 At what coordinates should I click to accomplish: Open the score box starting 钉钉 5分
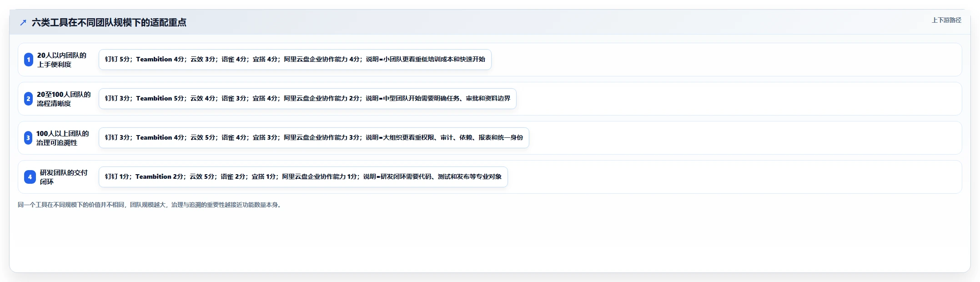pos(295,60)
